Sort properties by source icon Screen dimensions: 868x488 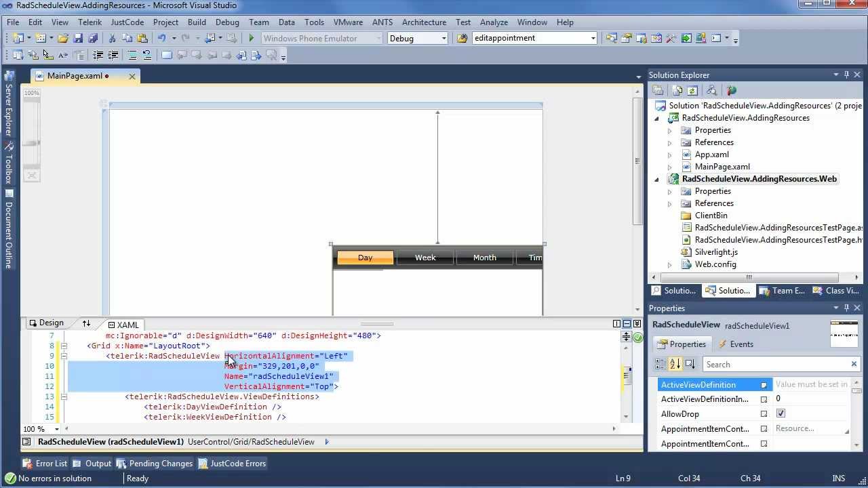click(x=690, y=364)
